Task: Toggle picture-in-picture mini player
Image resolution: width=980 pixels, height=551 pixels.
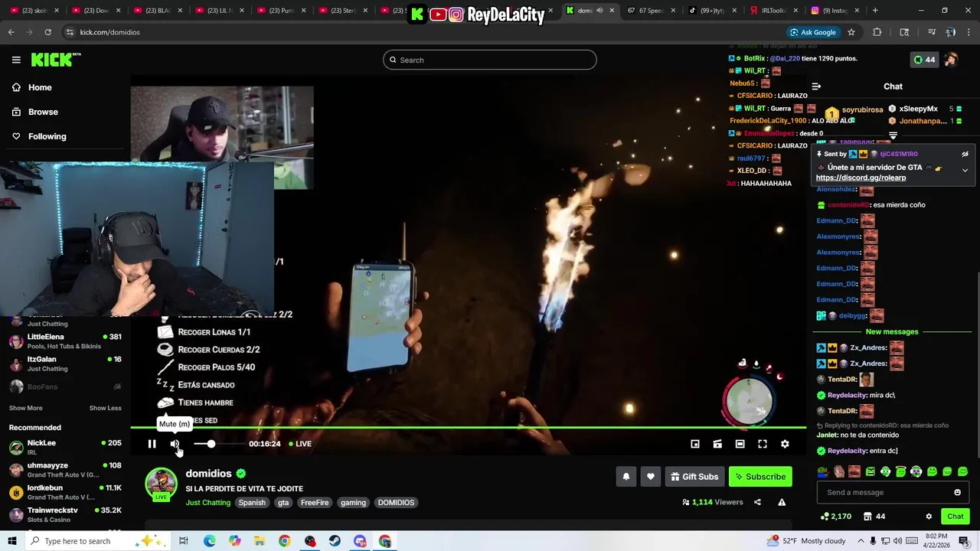Action: 695,444
